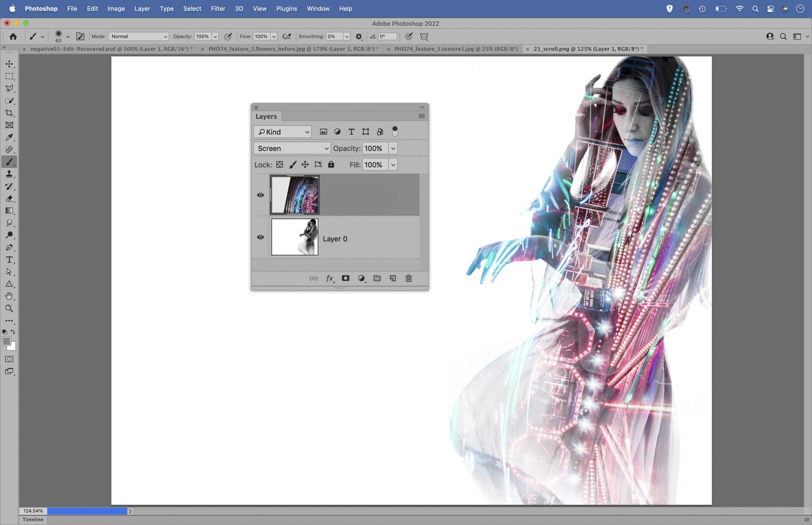Click the lock all layer icon

coord(331,164)
